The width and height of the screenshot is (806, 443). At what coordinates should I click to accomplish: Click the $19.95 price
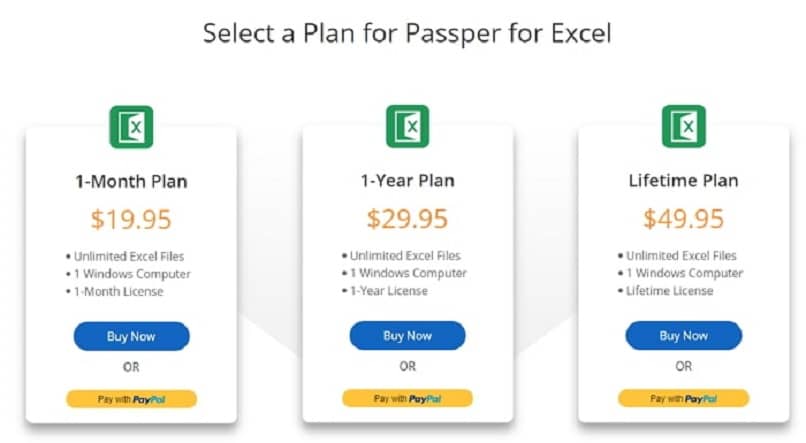tap(131, 219)
